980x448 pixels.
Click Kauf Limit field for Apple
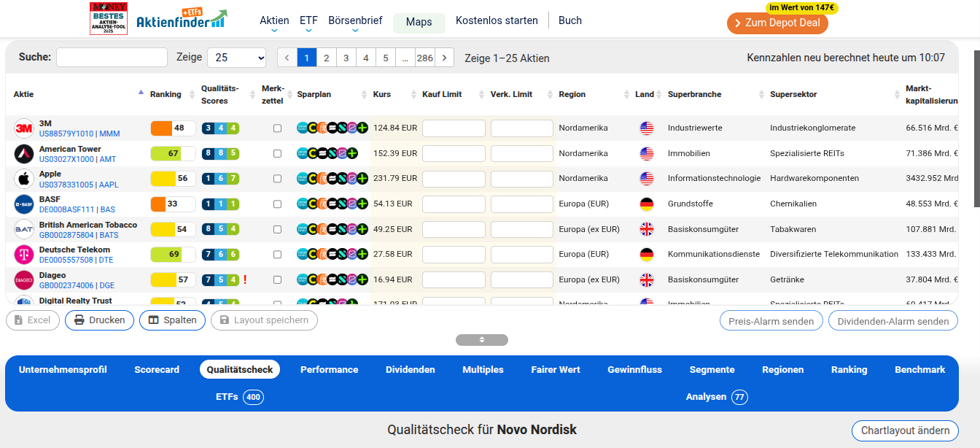point(454,179)
